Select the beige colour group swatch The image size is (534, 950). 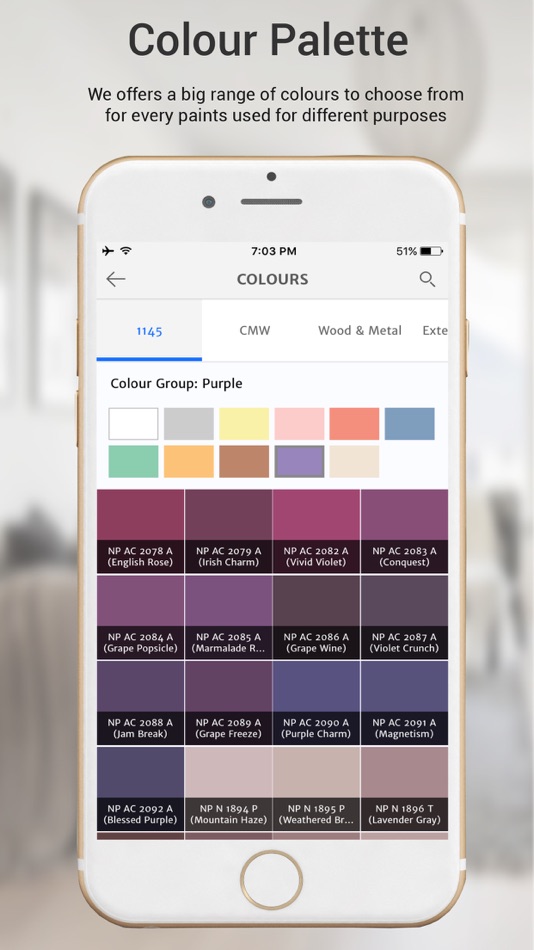point(354,462)
